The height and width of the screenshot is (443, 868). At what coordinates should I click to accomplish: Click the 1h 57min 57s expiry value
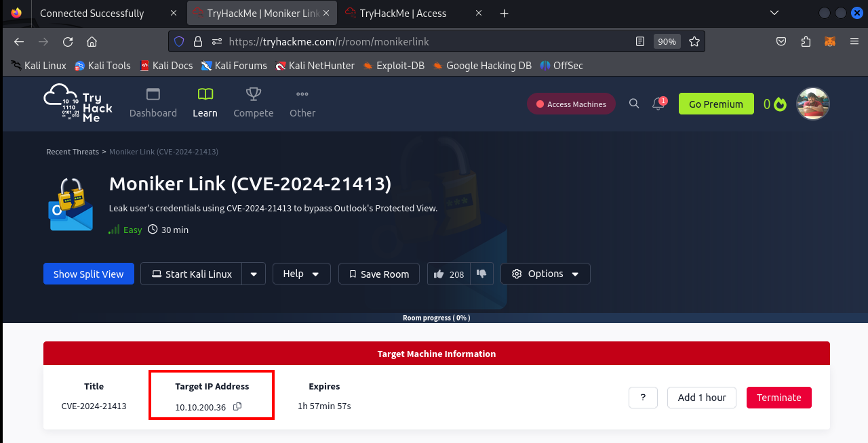(324, 406)
